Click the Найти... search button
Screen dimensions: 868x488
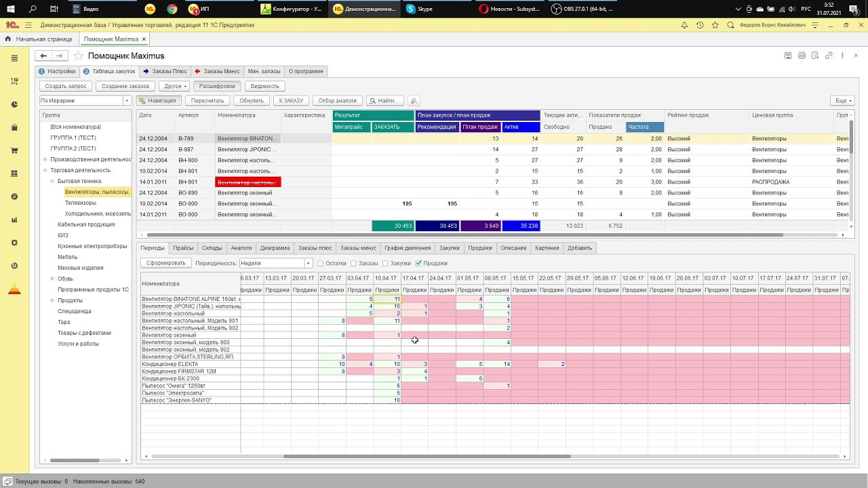[x=384, y=100]
